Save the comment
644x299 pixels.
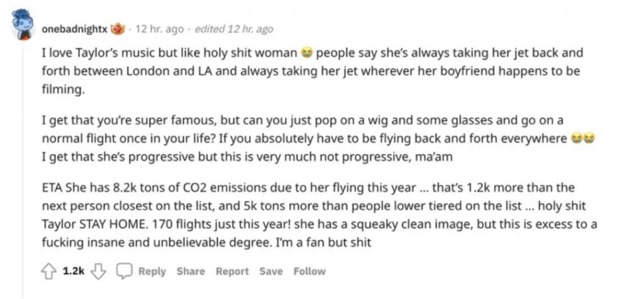pyautogui.click(x=271, y=271)
